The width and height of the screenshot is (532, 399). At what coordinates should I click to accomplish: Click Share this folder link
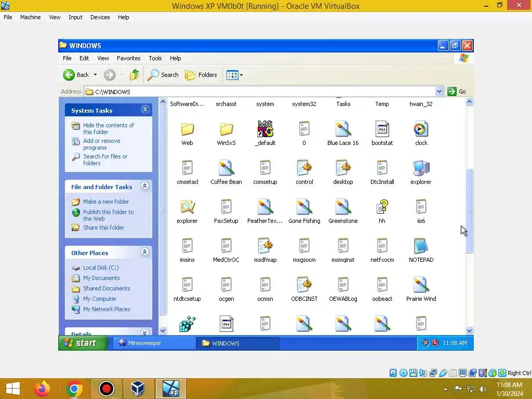coord(103,228)
